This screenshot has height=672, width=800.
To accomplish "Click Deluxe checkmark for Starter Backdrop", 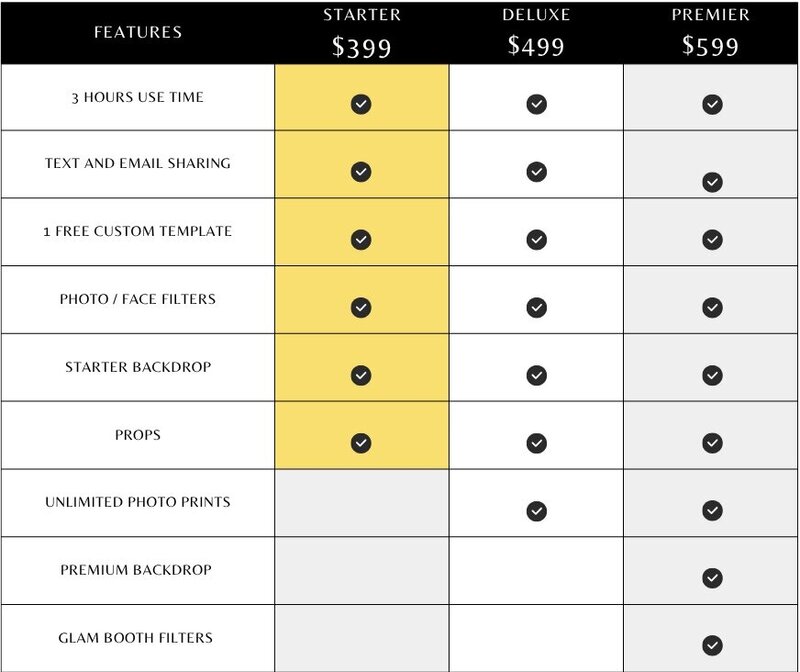I will click(536, 376).
